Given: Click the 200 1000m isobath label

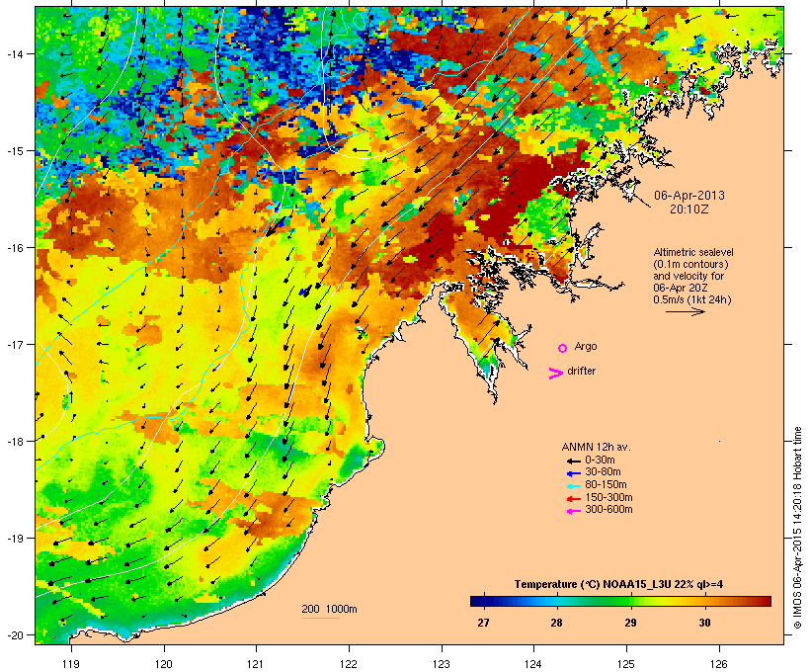Looking at the screenshot, I should point(329,609).
